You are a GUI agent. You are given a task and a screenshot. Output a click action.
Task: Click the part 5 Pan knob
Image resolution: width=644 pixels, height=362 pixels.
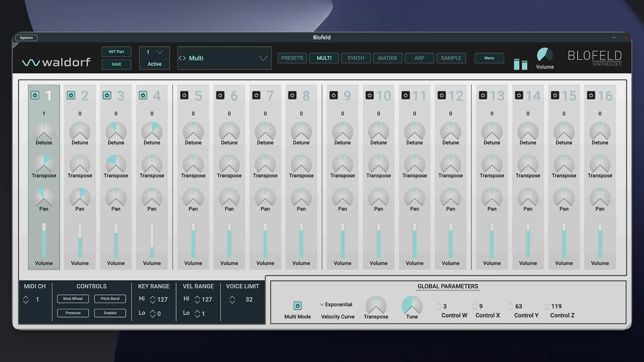coord(193,197)
